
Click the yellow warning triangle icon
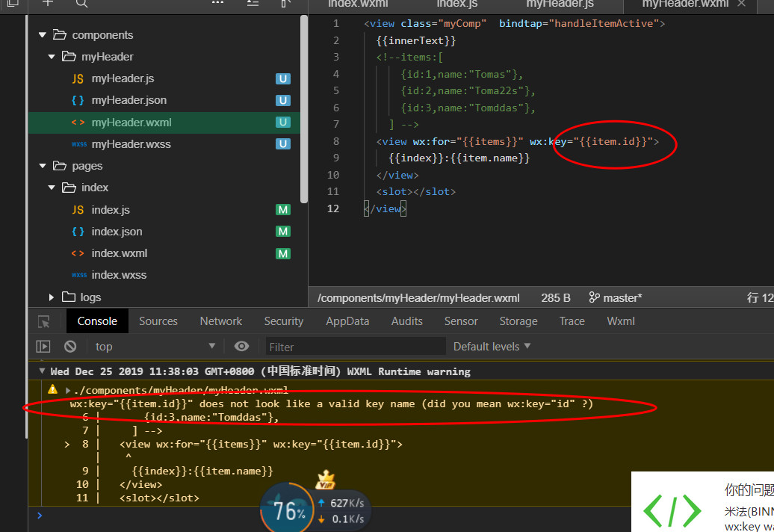(53, 389)
